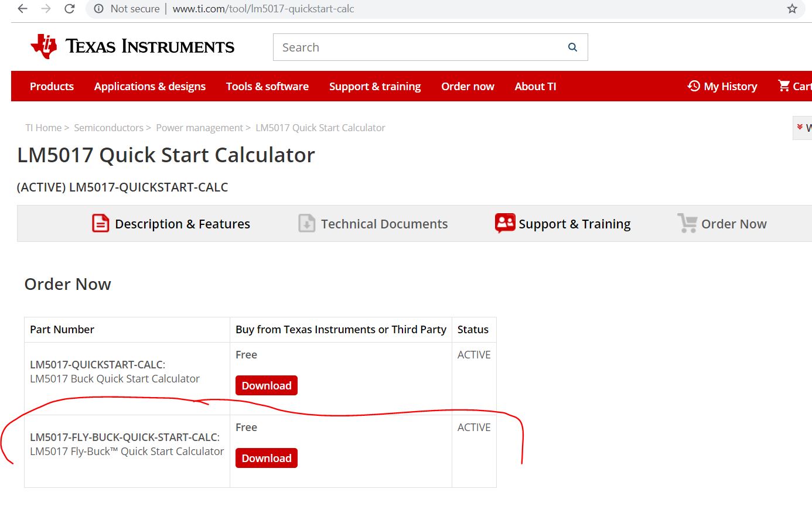This screenshot has height=523, width=812.
Task: Click (ACTIVE) LM5017-QUICKSTART-CALC subtitle
Action: click(x=122, y=187)
